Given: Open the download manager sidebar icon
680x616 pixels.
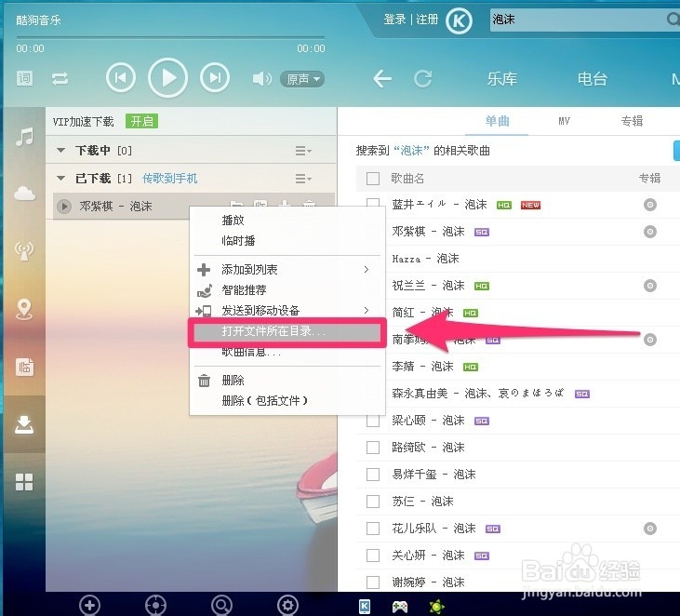Looking at the screenshot, I should pos(24,424).
